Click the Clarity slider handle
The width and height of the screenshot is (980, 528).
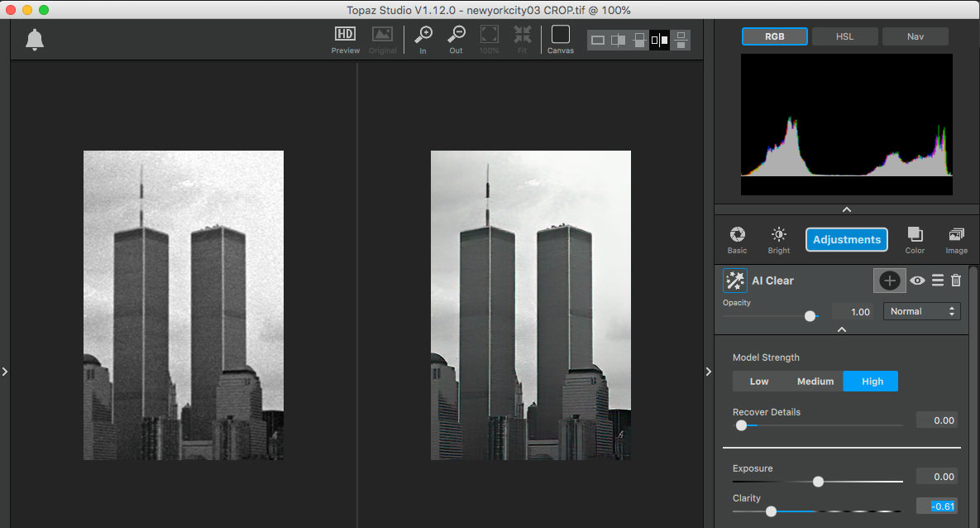click(772, 511)
